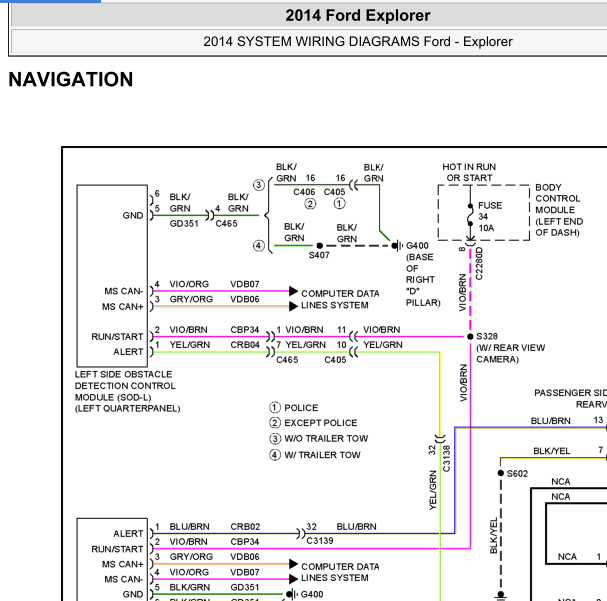
Task: Click the "COMPUTER DATA LINES SYSTEM" text next to the SOD-L module
Action: 340,299
